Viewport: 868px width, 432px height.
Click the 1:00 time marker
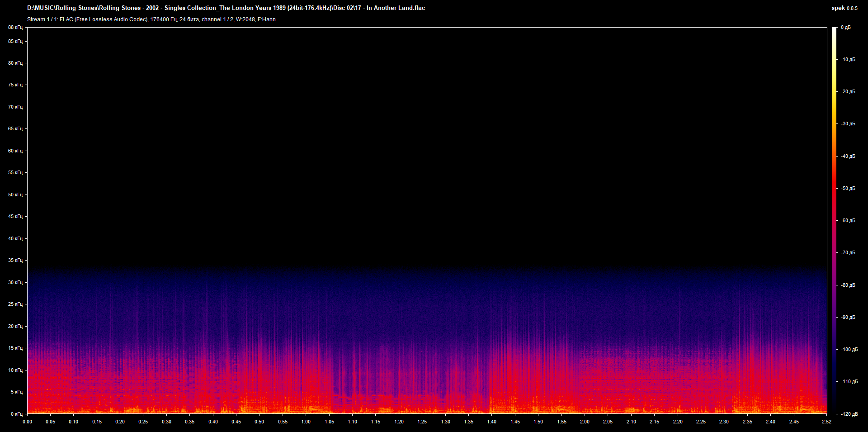(306, 421)
